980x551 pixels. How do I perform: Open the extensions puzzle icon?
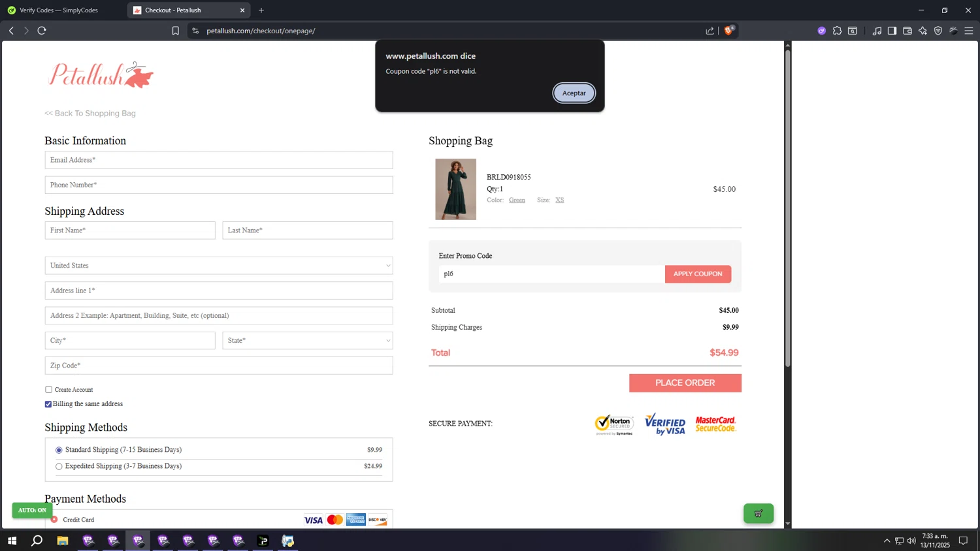tap(837, 31)
